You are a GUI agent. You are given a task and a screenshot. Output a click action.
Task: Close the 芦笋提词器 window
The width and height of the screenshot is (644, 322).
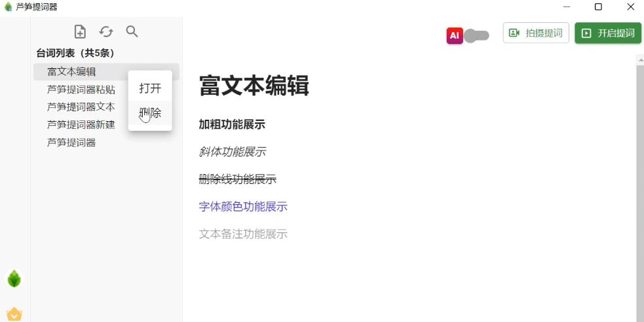630,7
